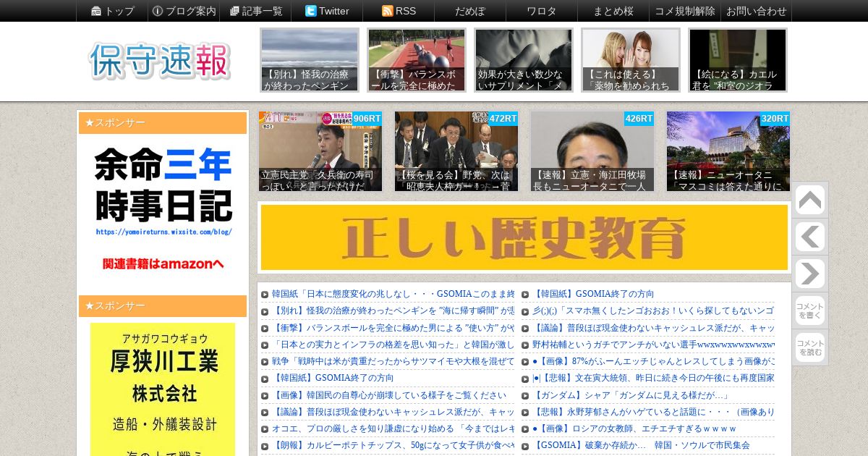Open the 320RT New Otani hotel thumbnail
Screen dimensions: 868x456
[728, 151]
